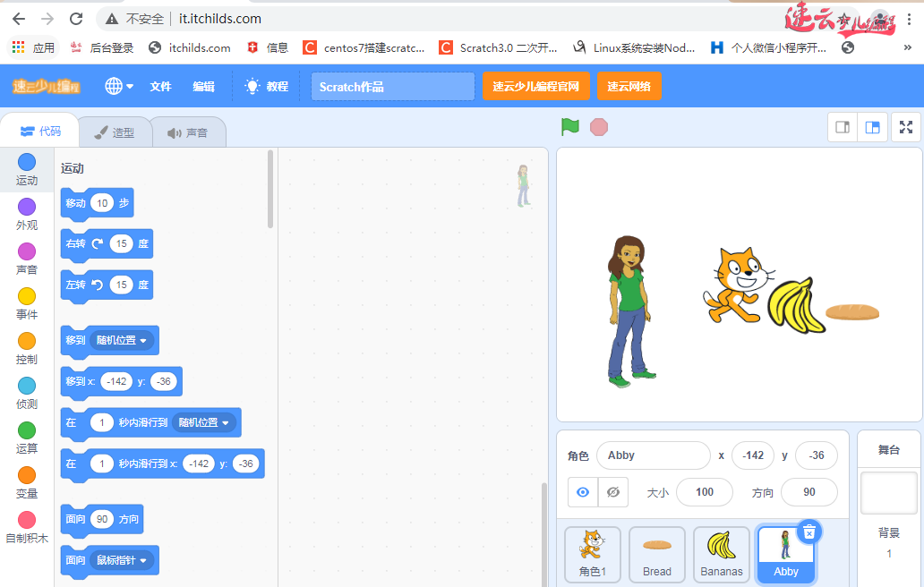The image size is (924, 587).
Task: Enter full screen stage mode
Action: coord(906,127)
